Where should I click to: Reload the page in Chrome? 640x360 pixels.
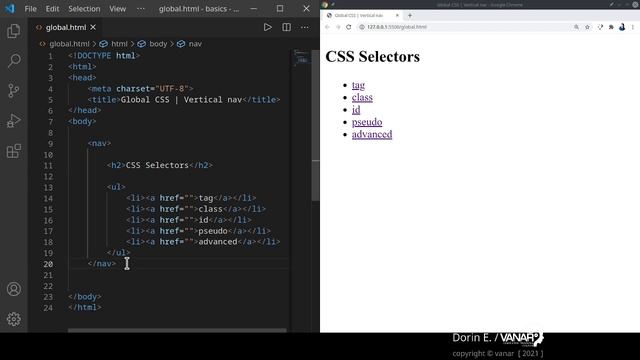coord(349,27)
